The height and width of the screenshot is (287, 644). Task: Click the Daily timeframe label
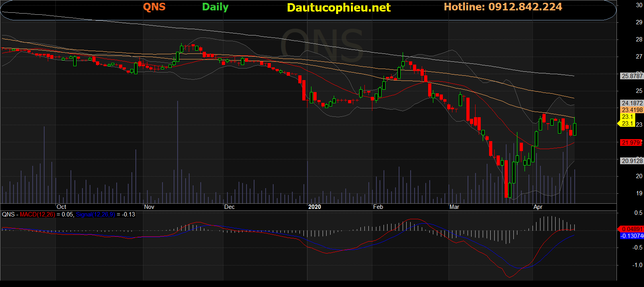(215, 7)
